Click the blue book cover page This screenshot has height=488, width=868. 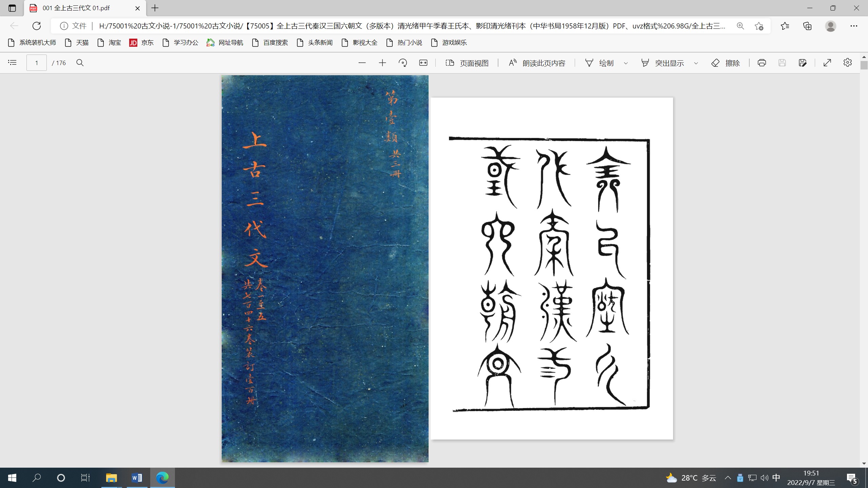[x=325, y=269]
